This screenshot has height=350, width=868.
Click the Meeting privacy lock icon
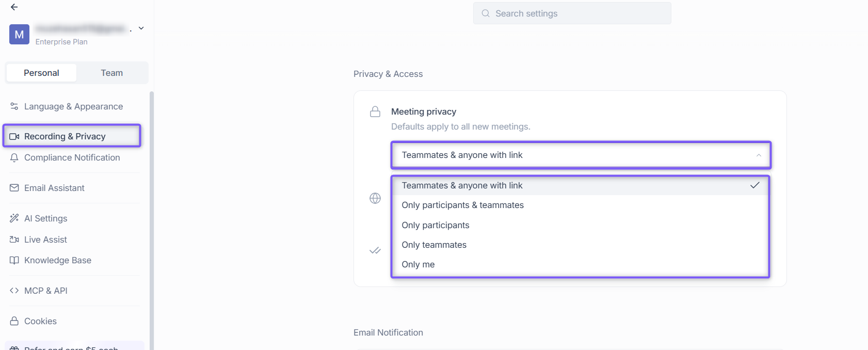point(375,112)
